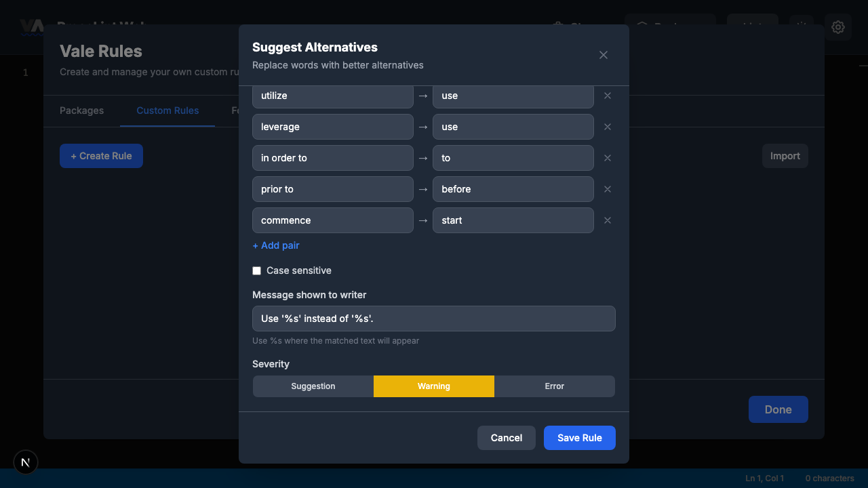Viewport: 868px width, 488px height.
Task: Click the Add pair link
Action: (276, 245)
